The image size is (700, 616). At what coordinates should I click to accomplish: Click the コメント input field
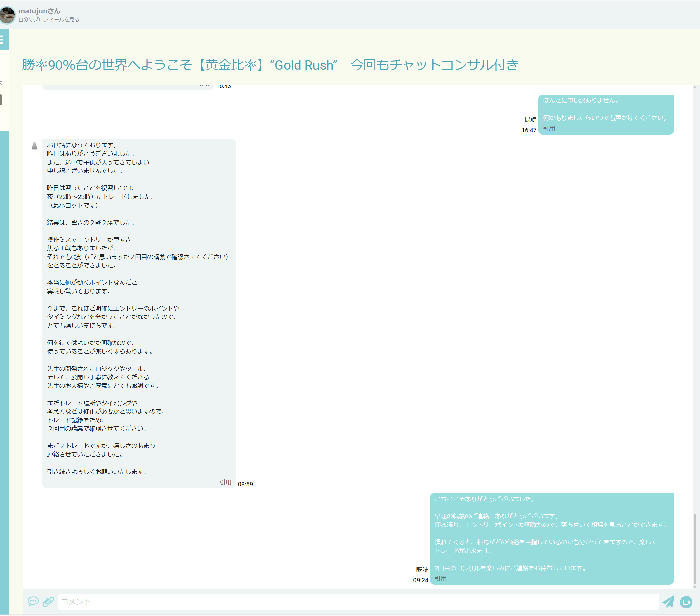[x=358, y=601]
